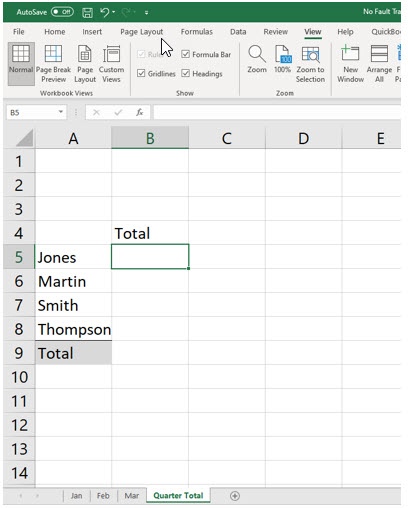The image size is (408, 508).
Task: Click the Cancel X in formula bar
Action: click(96, 112)
